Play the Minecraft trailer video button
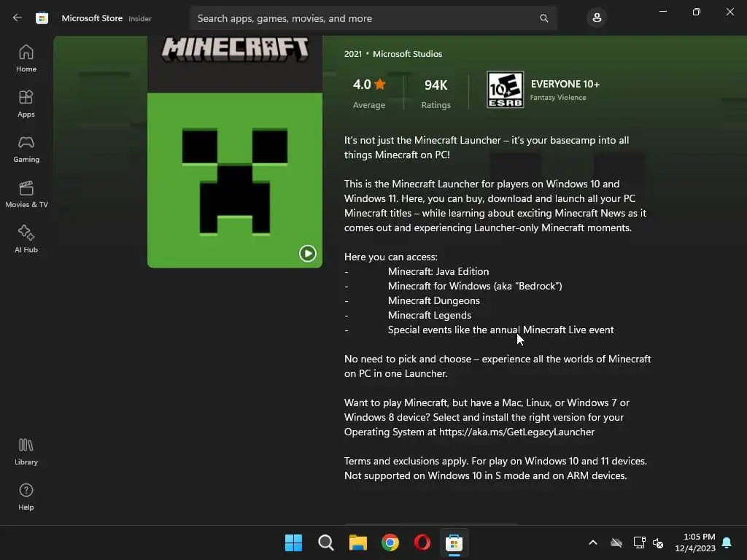The height and width of the screenshot is (560, 747). click(307, 253)
